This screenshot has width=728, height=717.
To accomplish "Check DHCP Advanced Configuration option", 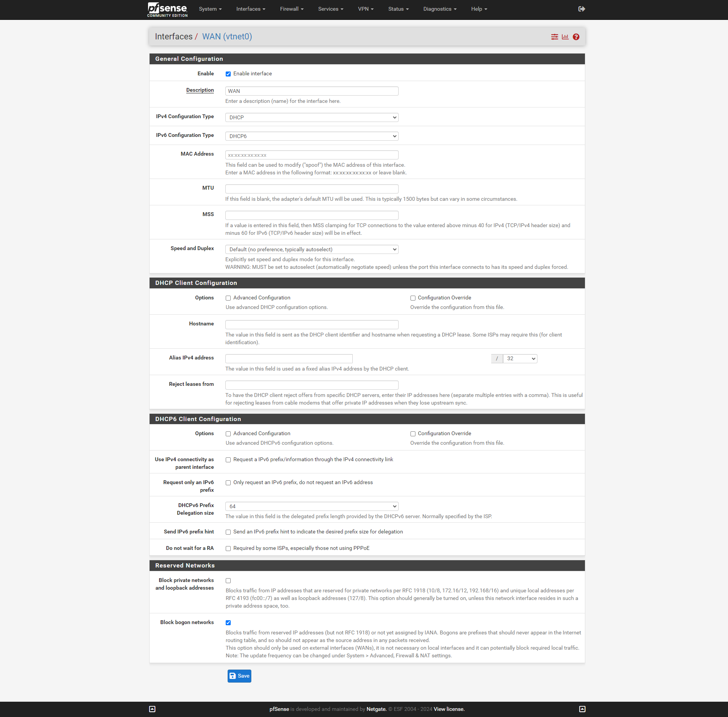I will click(228, 298).
